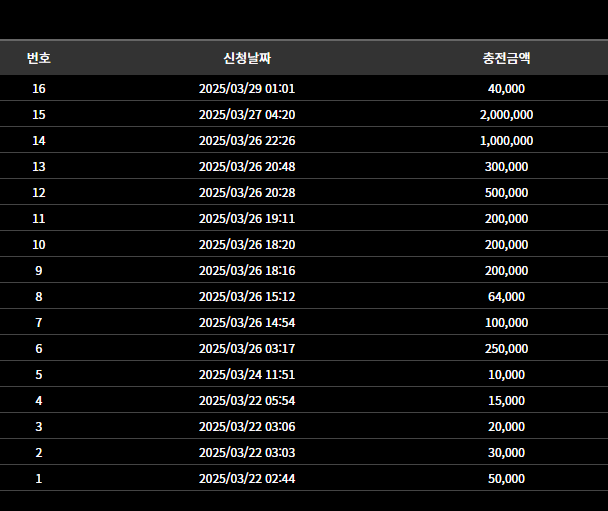Select the 2025/03/22 03:06 date entry
The width and height of the screenshot is (608, 511).
click(x=247, y=427)
